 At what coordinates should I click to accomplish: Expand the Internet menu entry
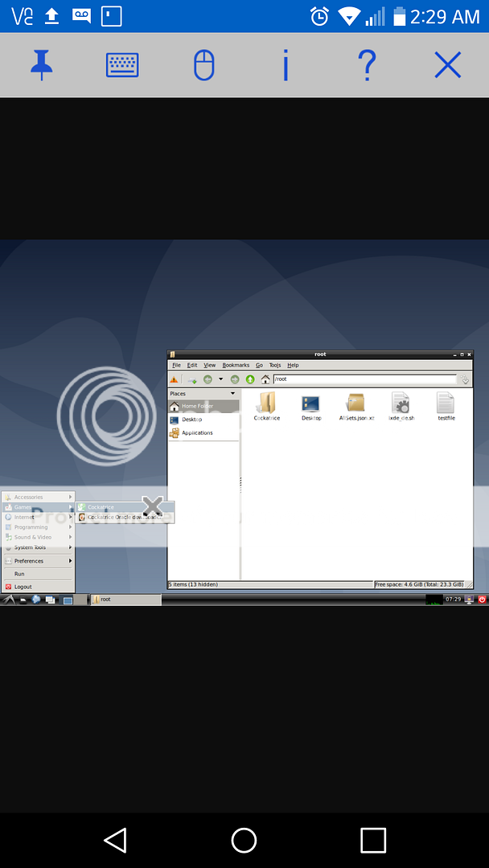[x=39, y=517]
